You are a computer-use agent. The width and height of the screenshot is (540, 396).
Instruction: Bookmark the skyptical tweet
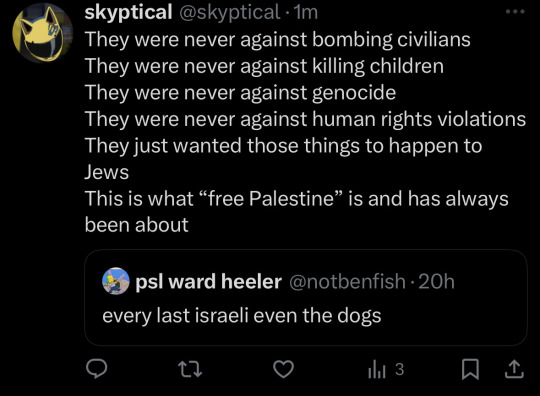click(470, 369)
